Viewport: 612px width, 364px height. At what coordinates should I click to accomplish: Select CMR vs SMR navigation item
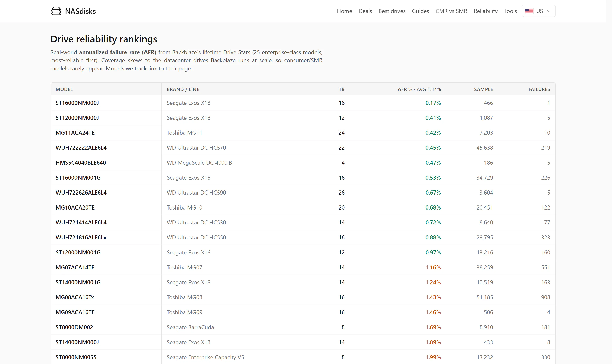pyautogui.click(x=451, y=11)
